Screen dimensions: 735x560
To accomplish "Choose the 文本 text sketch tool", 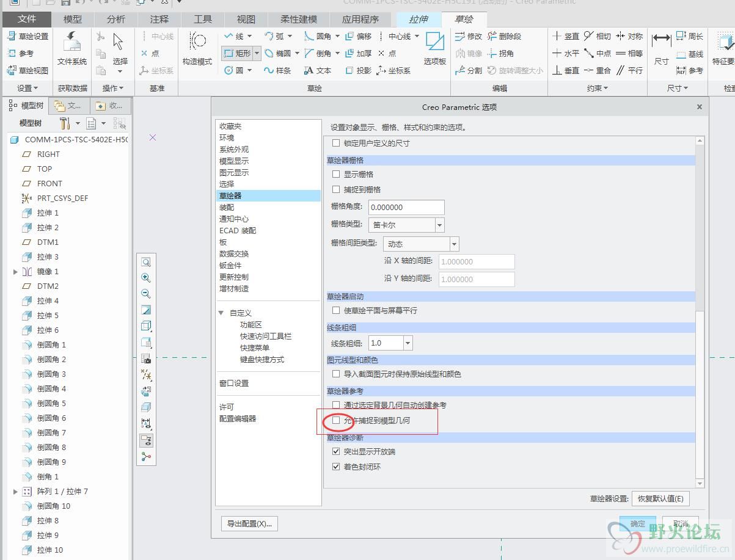I will coord(318,70).
